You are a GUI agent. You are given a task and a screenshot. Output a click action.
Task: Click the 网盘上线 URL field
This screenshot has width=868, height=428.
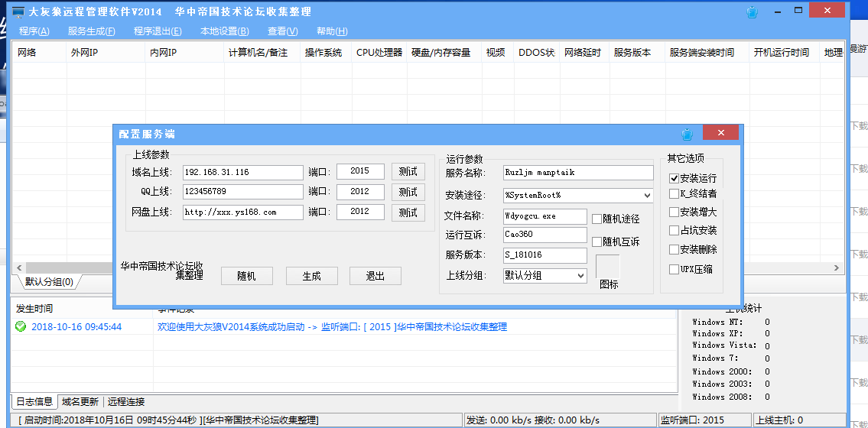pos(243,212)
